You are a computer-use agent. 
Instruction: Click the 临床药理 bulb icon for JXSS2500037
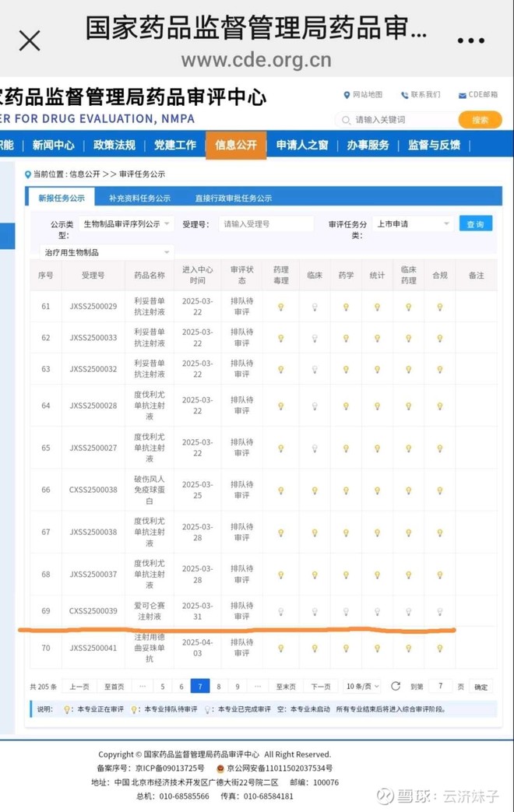[408, 575]
